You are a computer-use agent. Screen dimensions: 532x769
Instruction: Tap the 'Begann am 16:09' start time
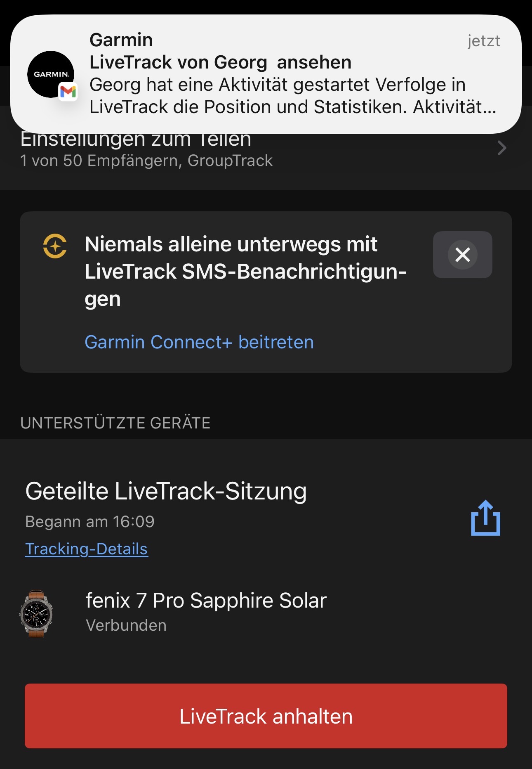tap(90, 522)
